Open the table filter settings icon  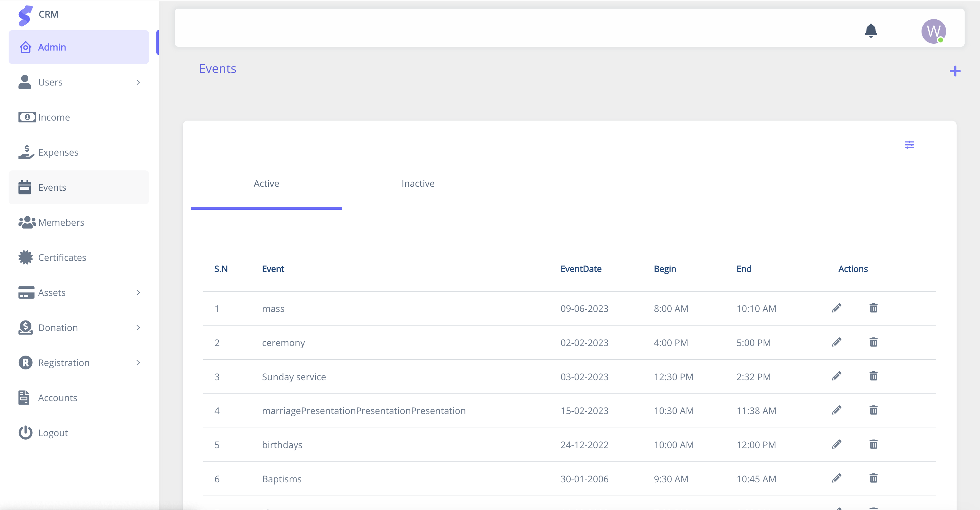tap(909, 145)
